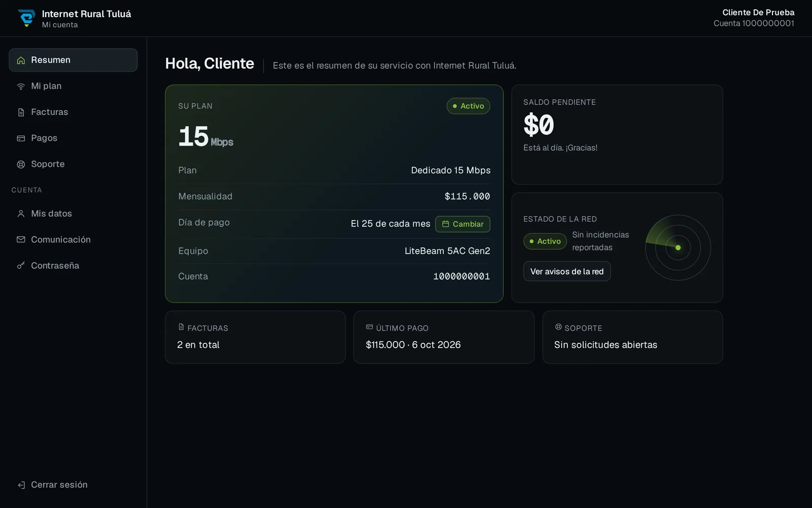Click the Activo badge in network status
Image resolution: width=812 pixels, height=508 pixels.
[545, 241]
